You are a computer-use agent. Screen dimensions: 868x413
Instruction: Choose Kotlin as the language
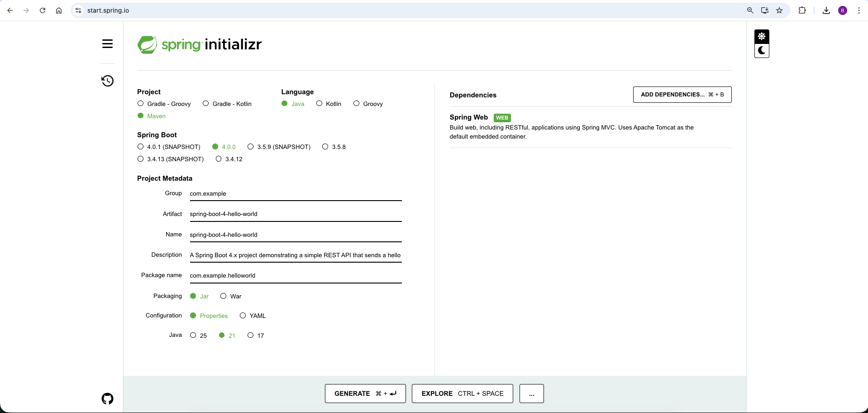pyautogui.click(x=320, y=104)
